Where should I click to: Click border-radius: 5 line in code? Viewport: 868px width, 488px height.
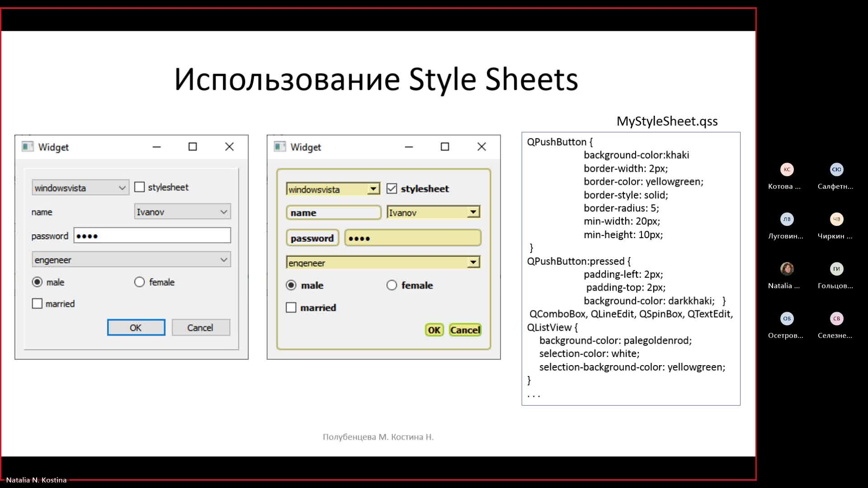(621, 208)
